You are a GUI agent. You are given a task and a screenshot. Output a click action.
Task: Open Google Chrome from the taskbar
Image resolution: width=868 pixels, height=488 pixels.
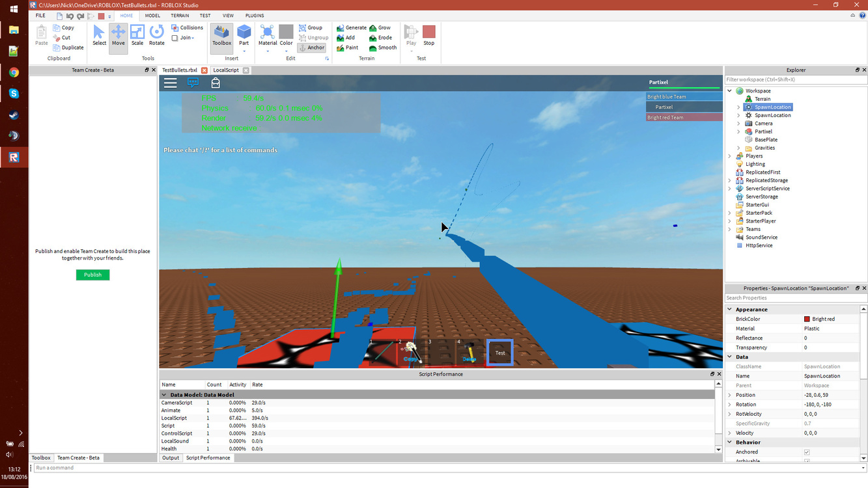(x=14, y=73)
